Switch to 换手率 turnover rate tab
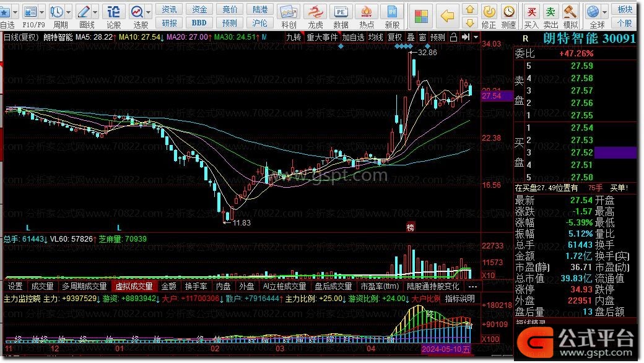The image size is (644, 363). [196, 286]
